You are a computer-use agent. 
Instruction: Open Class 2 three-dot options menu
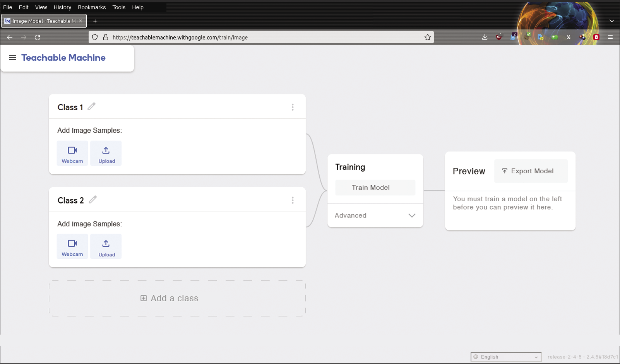point(293,200)
